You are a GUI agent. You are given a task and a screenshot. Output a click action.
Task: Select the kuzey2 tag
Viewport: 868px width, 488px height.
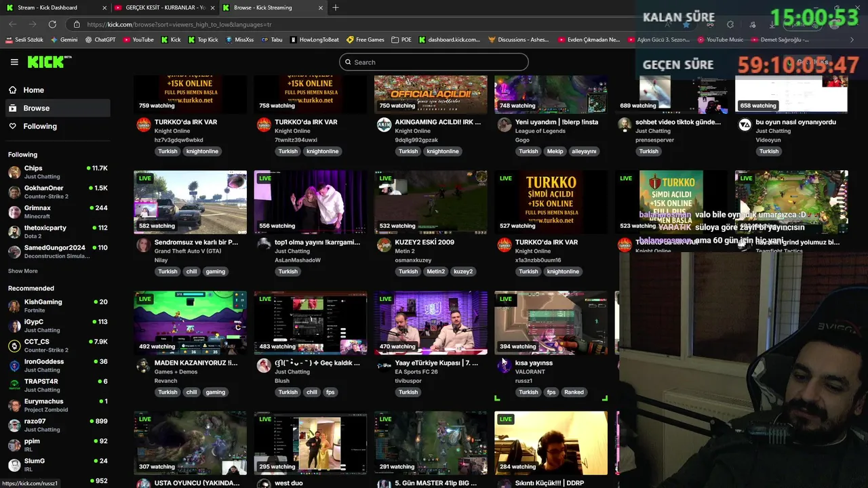click(463, 272)
